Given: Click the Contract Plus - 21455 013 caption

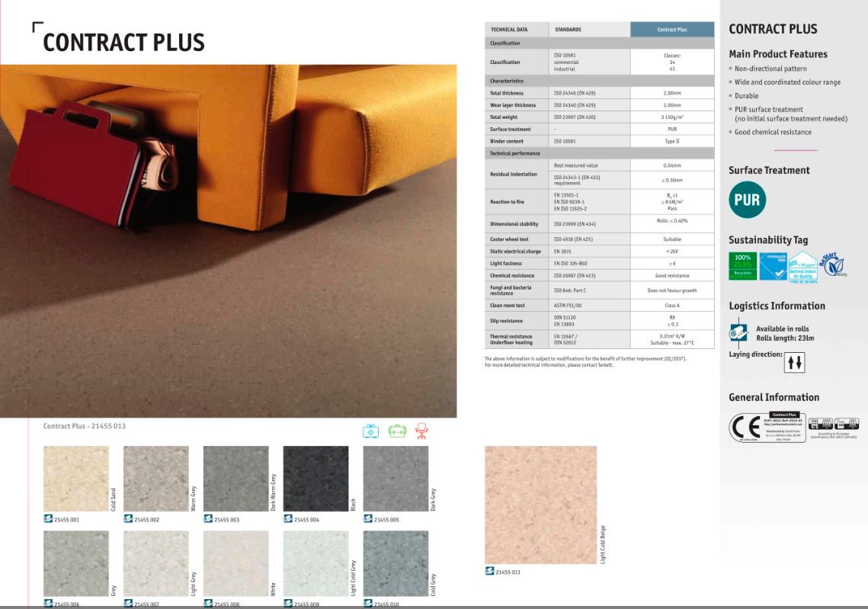Looking at the screenshot, I should 84,426.
